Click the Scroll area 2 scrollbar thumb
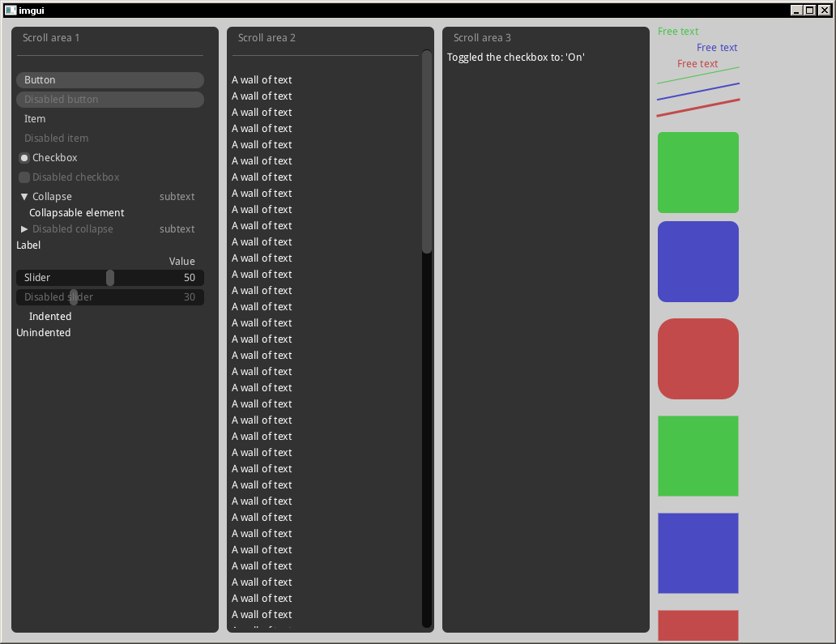 (427, 151)
